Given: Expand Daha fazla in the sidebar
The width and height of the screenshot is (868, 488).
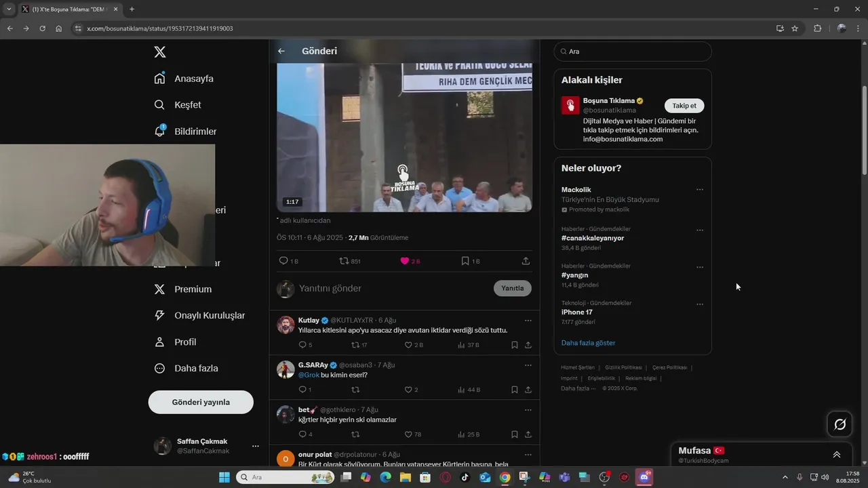Looking at the screenshot, I should pyautogui.click(x=186, y=369).
